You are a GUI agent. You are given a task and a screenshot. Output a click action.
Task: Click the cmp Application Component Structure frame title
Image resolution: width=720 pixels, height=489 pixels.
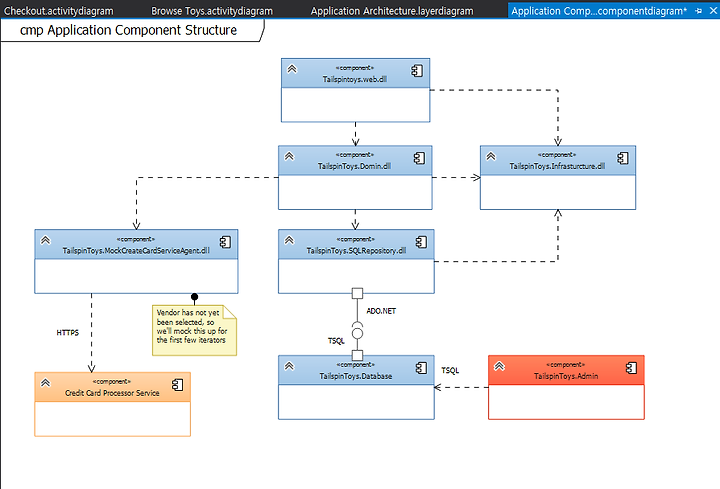point(129,30)
